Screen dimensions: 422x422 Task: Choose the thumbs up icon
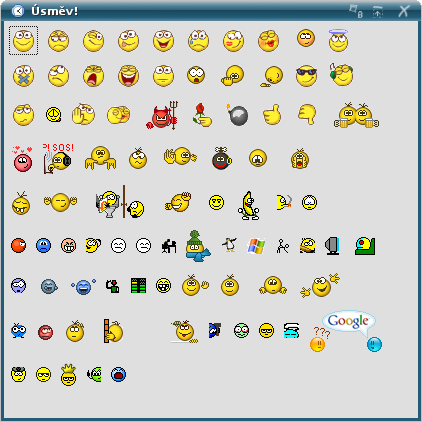coord(272,115)
